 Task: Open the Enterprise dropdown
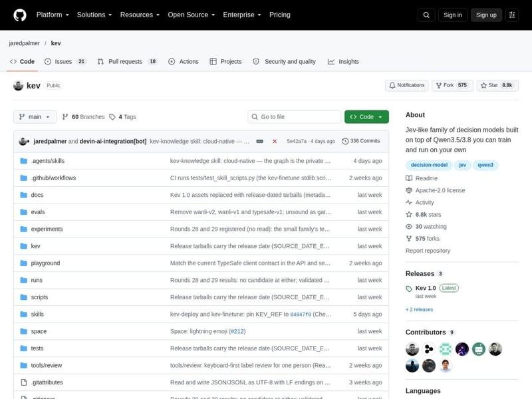[x=242, y=15]
